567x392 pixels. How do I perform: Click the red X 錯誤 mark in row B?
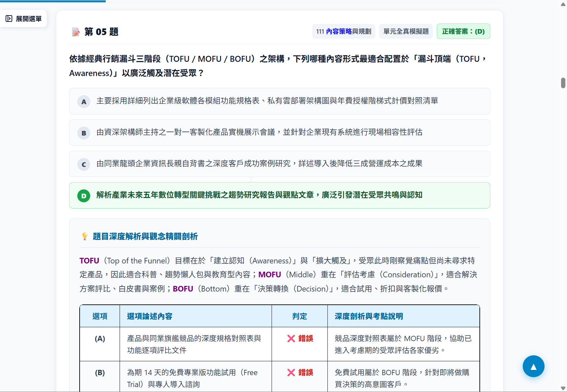coord(300,372)
